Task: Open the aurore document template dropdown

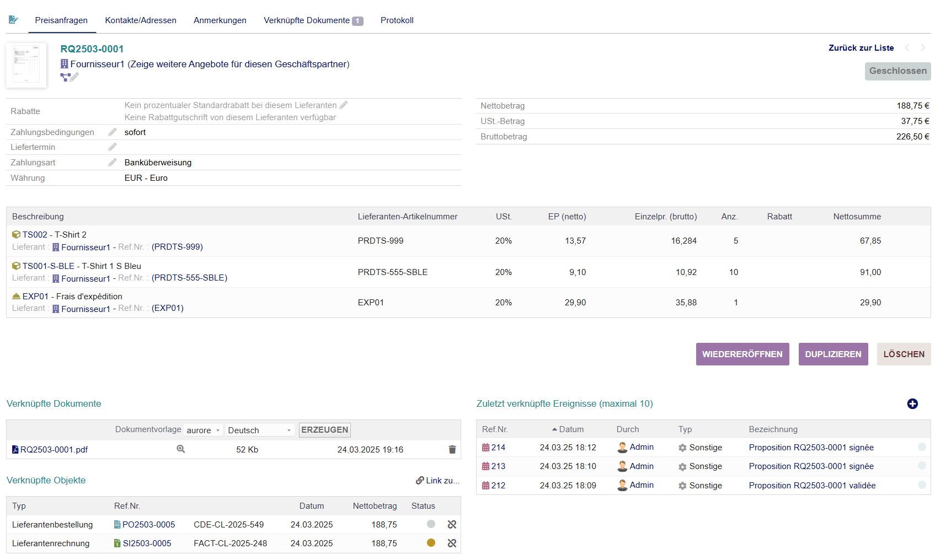Action: [x=203, y=430]
